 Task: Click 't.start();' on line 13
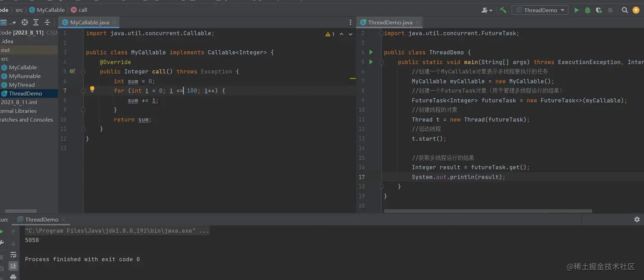[x=429, y=139]
